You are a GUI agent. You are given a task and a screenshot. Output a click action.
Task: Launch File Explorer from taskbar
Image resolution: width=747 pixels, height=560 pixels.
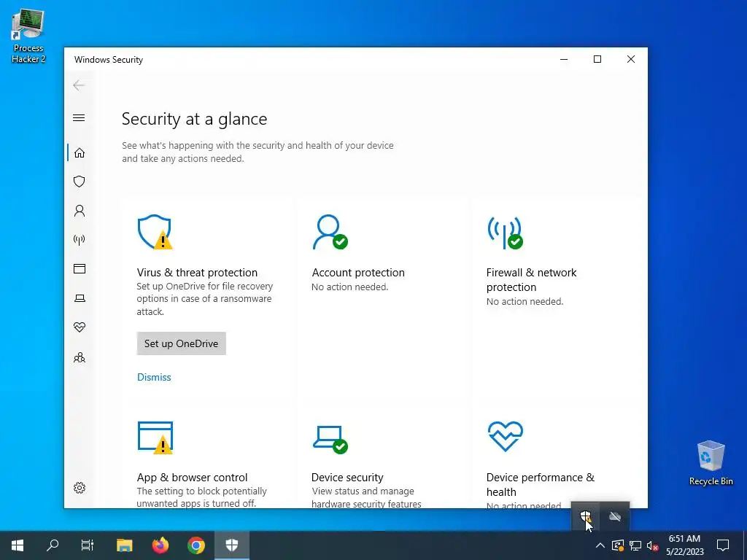(x=124, y=545)
